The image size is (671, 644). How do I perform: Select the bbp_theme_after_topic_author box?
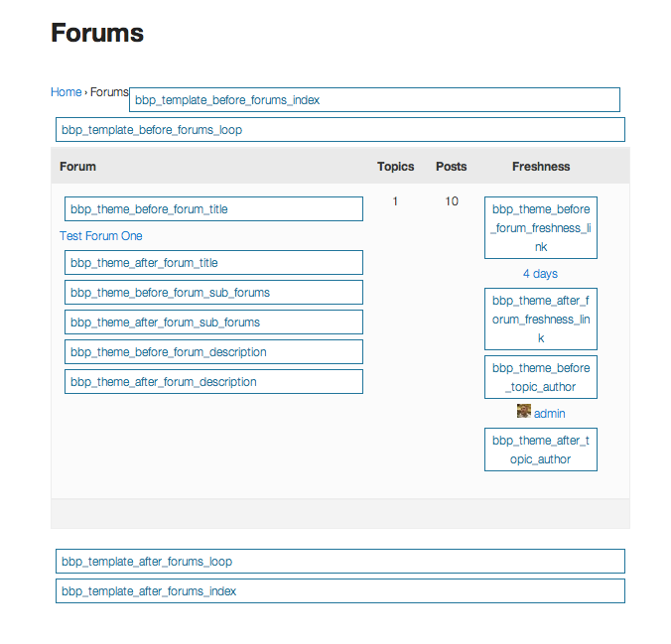point(541,450)
